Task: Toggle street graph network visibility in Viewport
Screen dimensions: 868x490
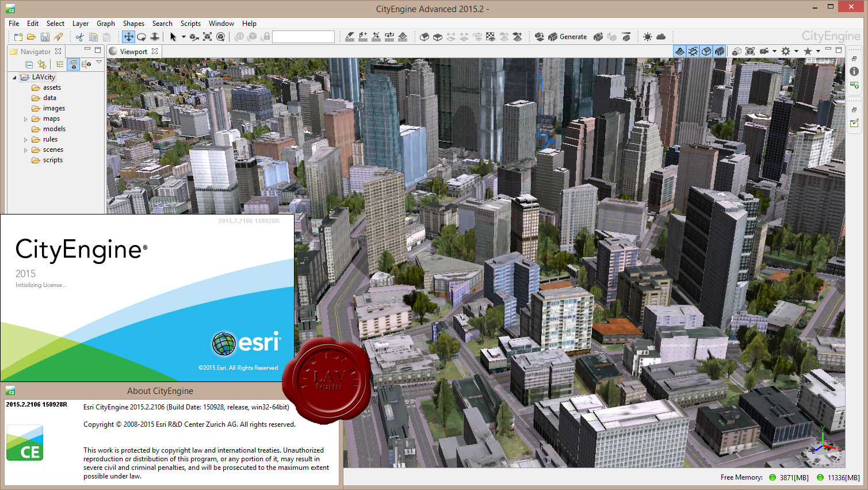Action: pos(693,52)
